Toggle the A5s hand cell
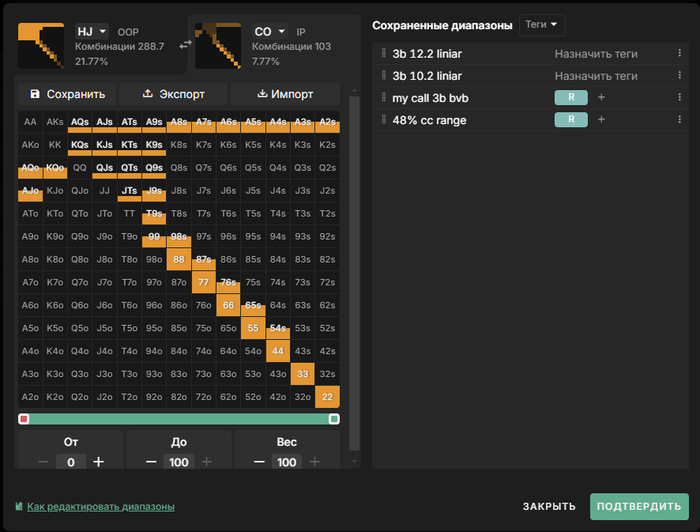The height and width of the screenshot is (532, 700). coord(253,122)
